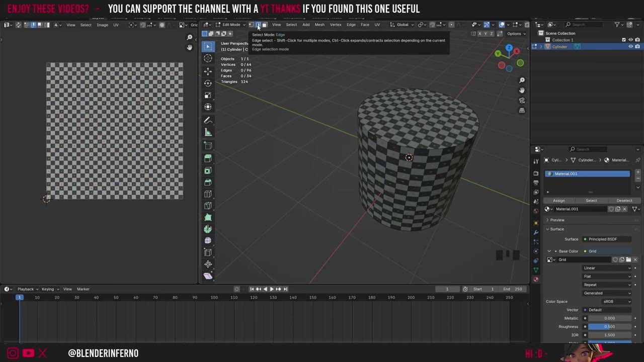
Task: Open the Repeat extension dropdown
Action: click(607, 285)
